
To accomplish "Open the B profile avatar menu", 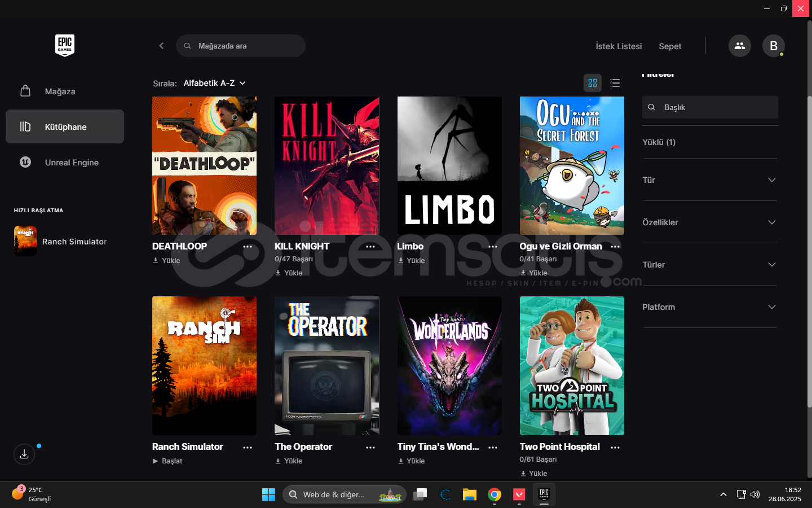I will point(774,46).
